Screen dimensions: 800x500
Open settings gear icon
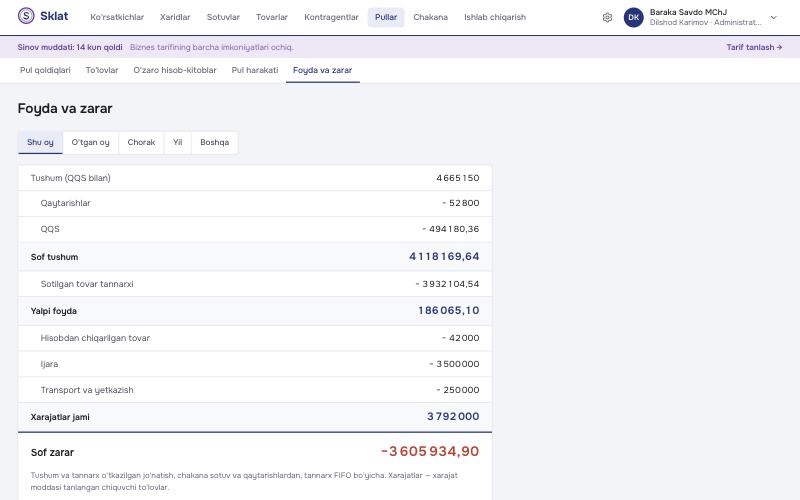pos(607,17)
